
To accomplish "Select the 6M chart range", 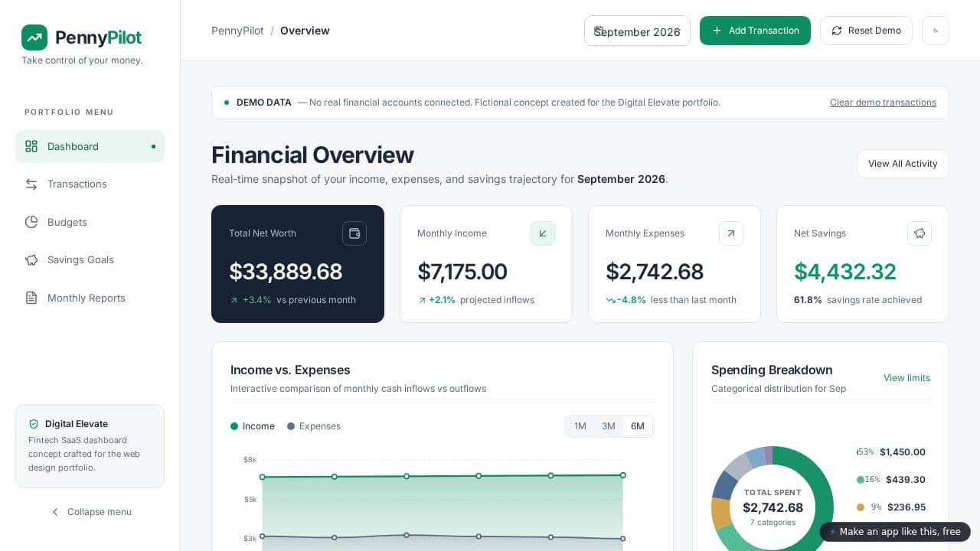I will pos(638,426).
